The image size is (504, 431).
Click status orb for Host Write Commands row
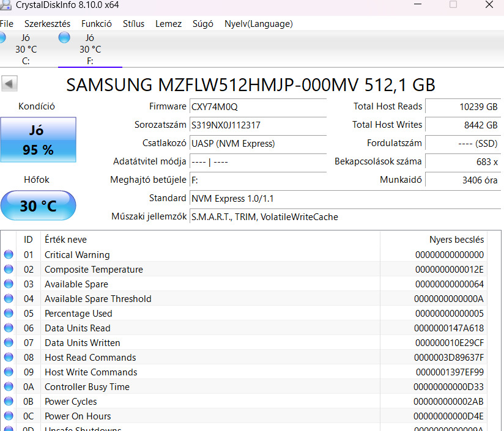tap(9, 372)
